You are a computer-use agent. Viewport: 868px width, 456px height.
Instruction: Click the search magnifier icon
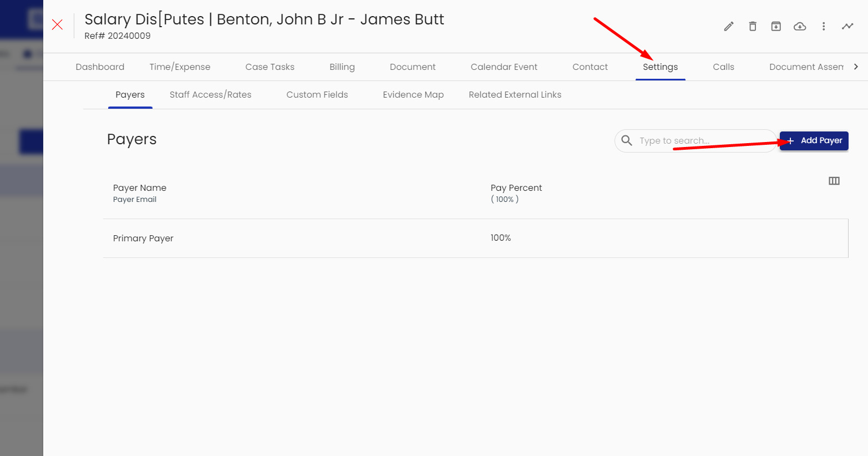click(x=627, y=140)
